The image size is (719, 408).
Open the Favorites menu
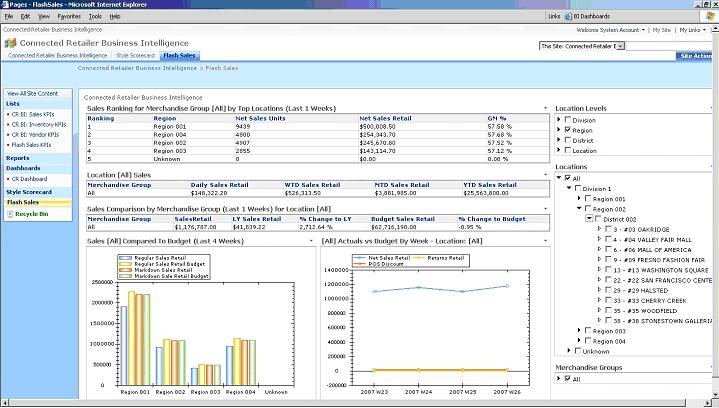(69, 17)
